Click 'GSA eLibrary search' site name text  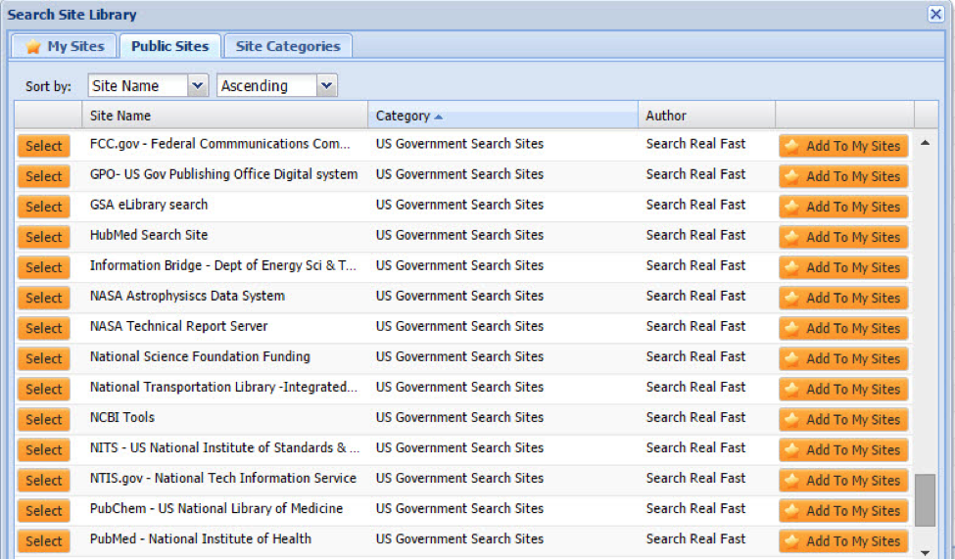[x=149, y=205]
